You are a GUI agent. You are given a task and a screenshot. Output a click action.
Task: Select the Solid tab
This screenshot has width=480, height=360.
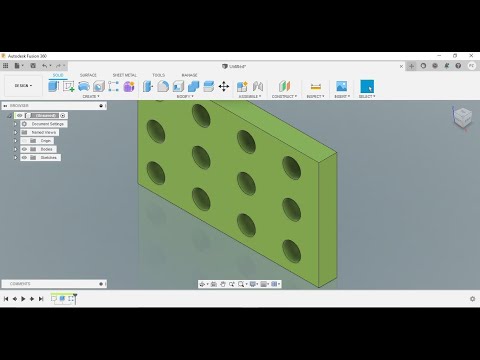point(58,75)
